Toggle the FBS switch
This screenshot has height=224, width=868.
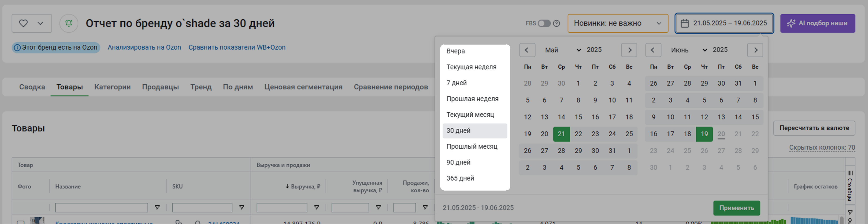tap(544, 23)
